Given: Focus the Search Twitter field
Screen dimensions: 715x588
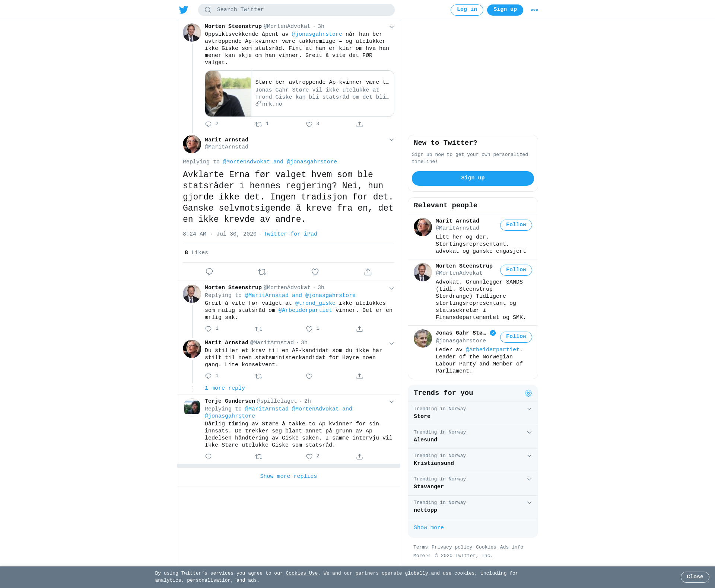Looking at the screenshot, I should 296,10.
